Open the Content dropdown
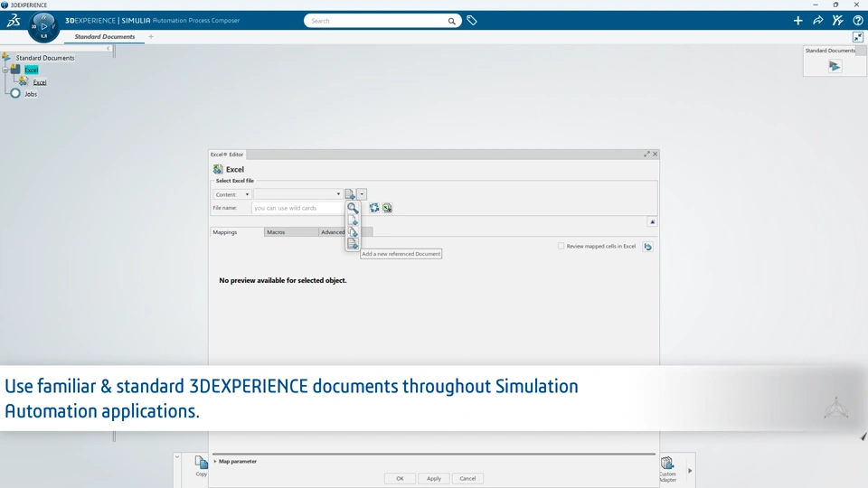The height and width of the screenshot is (488, 868). pyautogui.click(x=232, y=194)
